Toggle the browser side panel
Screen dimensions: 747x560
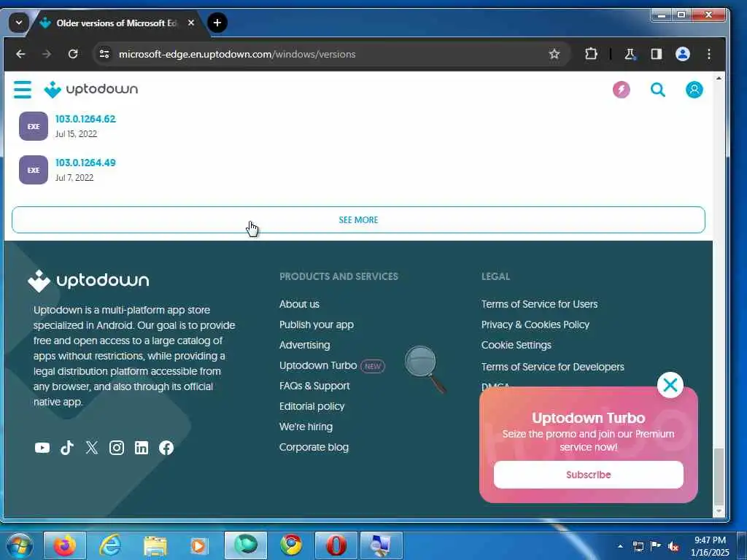[x=657, y=54]
